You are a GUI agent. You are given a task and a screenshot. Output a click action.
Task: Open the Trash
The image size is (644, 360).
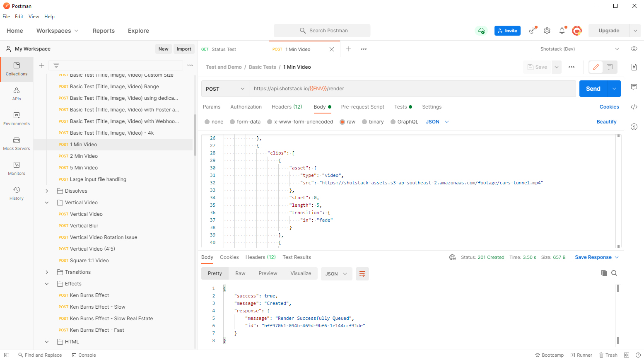coord(608,355)
